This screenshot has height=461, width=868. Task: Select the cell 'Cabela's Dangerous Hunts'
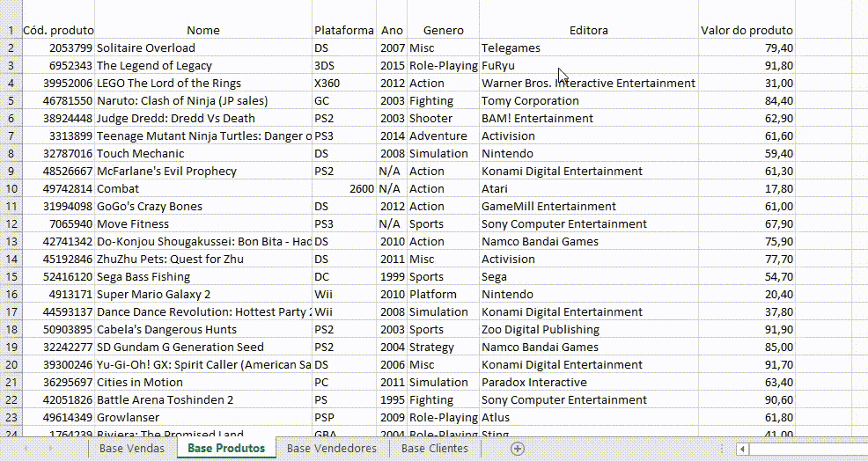[203, 330]
